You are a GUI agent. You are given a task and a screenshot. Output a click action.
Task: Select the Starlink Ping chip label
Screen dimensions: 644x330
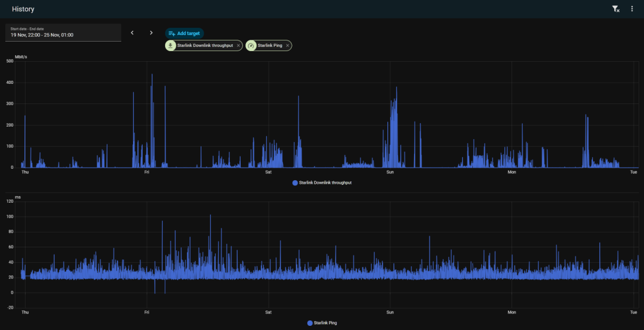coord(270,46)
